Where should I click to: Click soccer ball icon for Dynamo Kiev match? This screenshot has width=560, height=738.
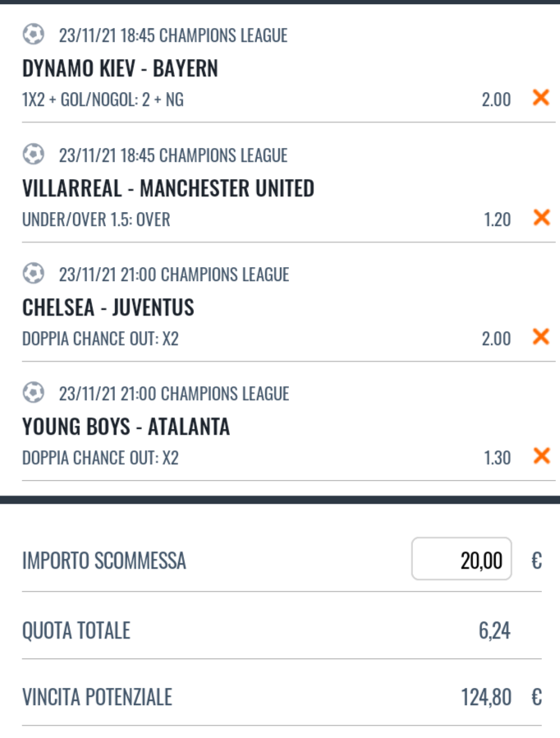(34, 35)
